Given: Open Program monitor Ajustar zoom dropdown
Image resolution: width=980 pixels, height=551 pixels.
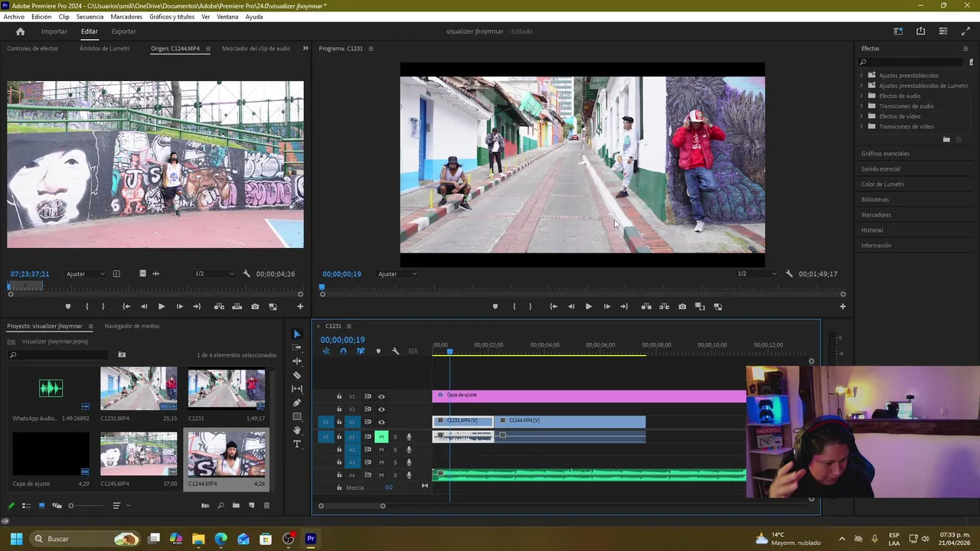Looking at the screenshot, I should [x=397, y=274].
